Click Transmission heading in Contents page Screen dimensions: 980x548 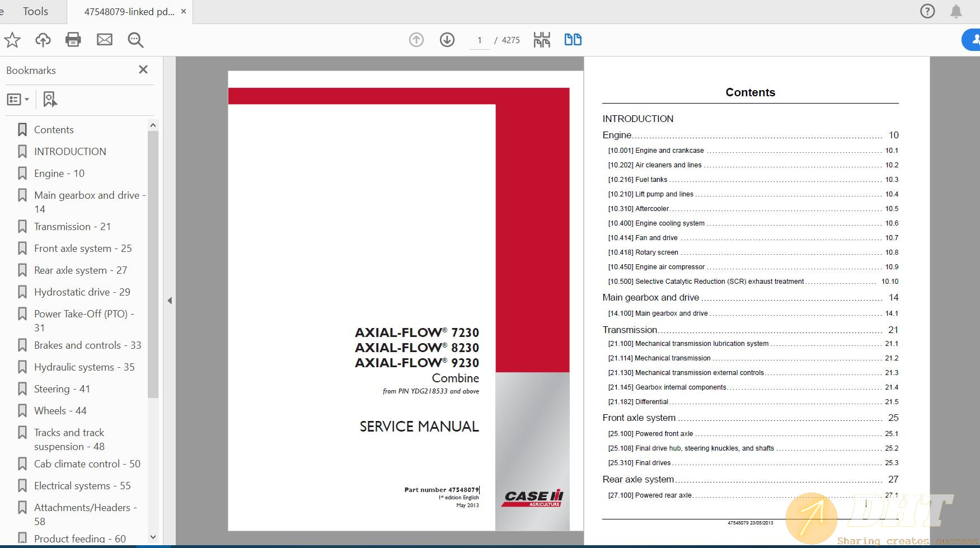pyautogui.click(x=750, y=330)
